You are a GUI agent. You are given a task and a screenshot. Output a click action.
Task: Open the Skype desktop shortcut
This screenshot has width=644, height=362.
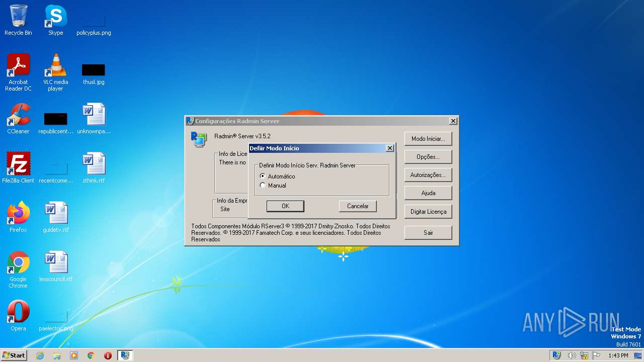point(55,20)
